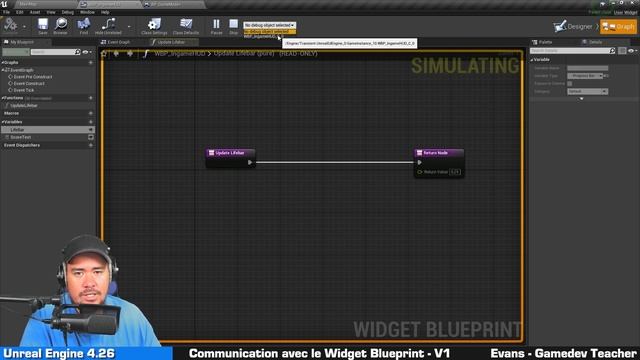Open the File menu
This screenshot has width=640, height=360.
(x=7, y=12)
